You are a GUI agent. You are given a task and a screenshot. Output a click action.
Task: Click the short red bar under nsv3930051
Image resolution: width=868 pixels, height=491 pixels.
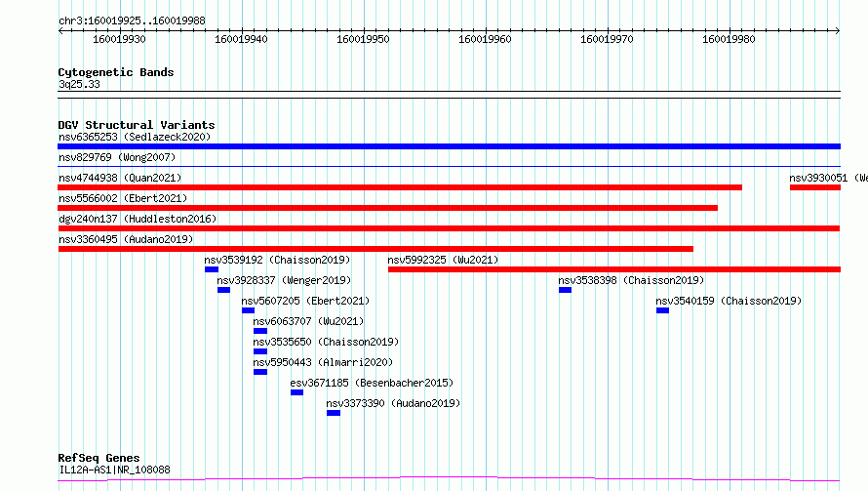coord(815,187)
